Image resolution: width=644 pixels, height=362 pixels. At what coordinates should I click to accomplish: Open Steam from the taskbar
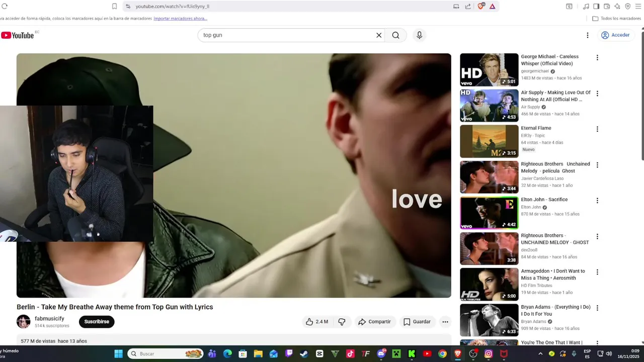[304, 354]
